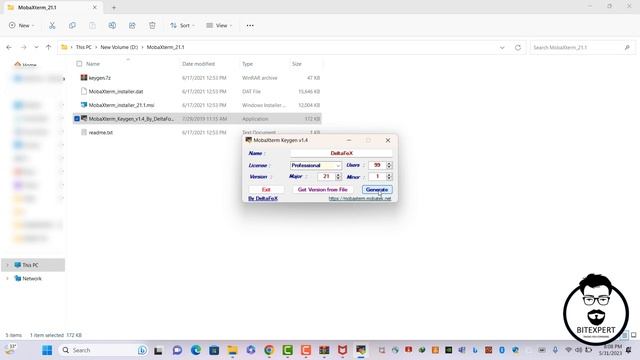The height and width of the screenshot is (360, 640).
Task: Open File Explorer from the taskbar
Action: (232, 350)
